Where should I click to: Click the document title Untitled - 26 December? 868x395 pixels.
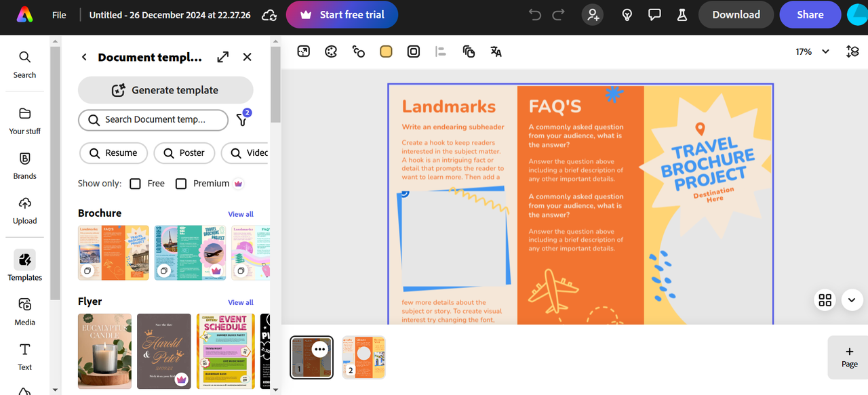170,14
